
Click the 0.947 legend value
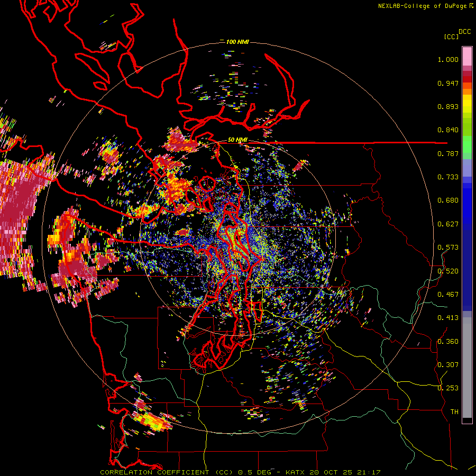point(448,83)
